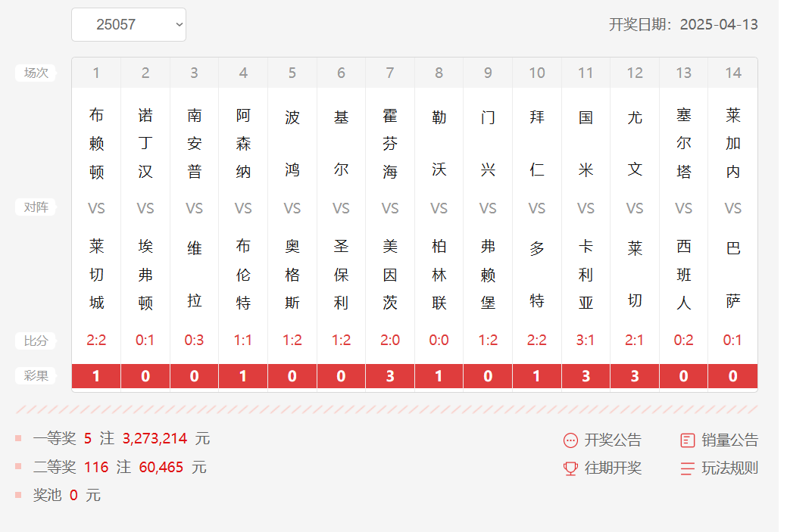The image size is (787, 532).
Task: Click first prize amount 3,273,214
Action: [155, 439]
